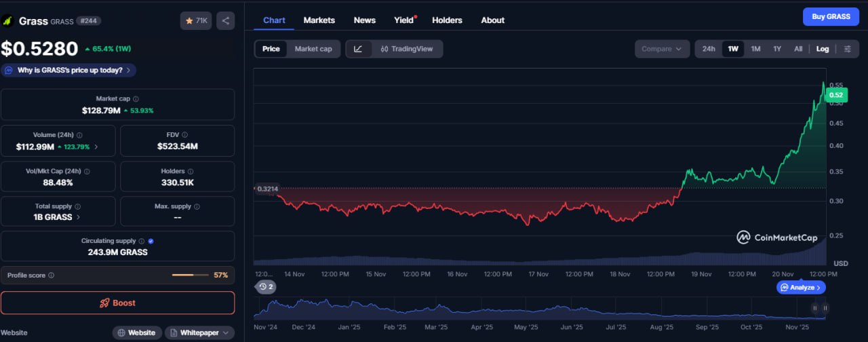Click the Market cap info icon
This screenshot has height=342, width=868.
[x=136, y=99]
